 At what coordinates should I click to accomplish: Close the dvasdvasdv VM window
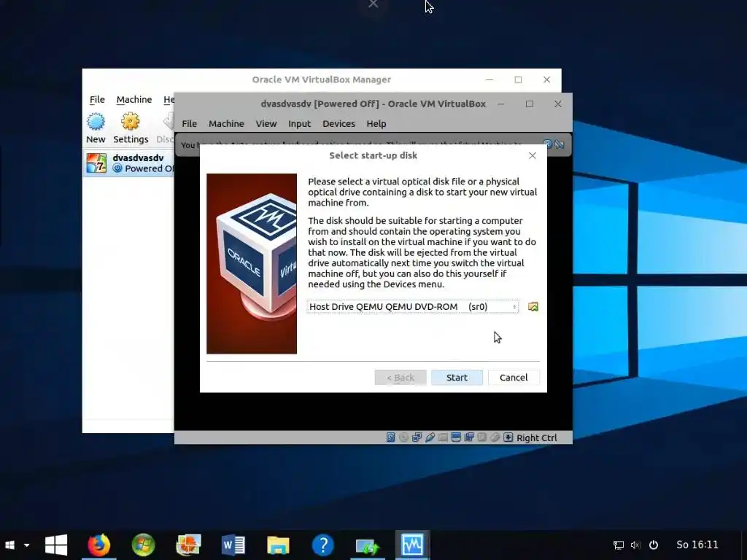pos(558,104)
